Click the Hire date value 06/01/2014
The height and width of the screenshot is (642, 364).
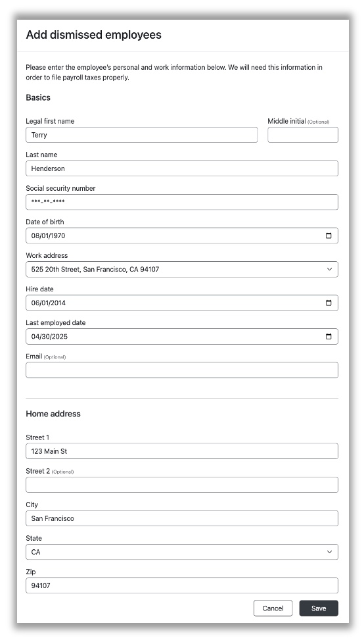pos(48,303)
